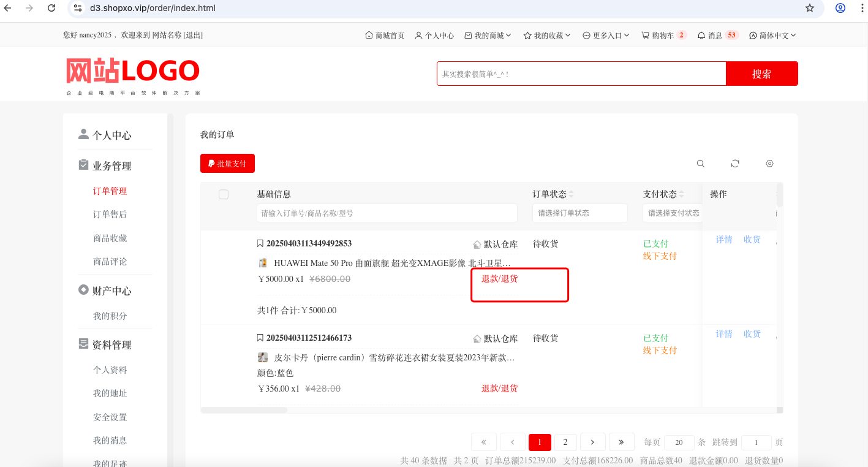
Task: Click 退款/退货 for the pierre cardin dress
Action: tap(500, 389)
